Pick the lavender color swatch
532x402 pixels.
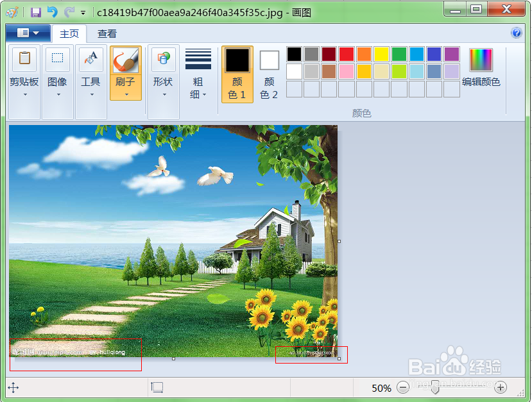[452, 72]
